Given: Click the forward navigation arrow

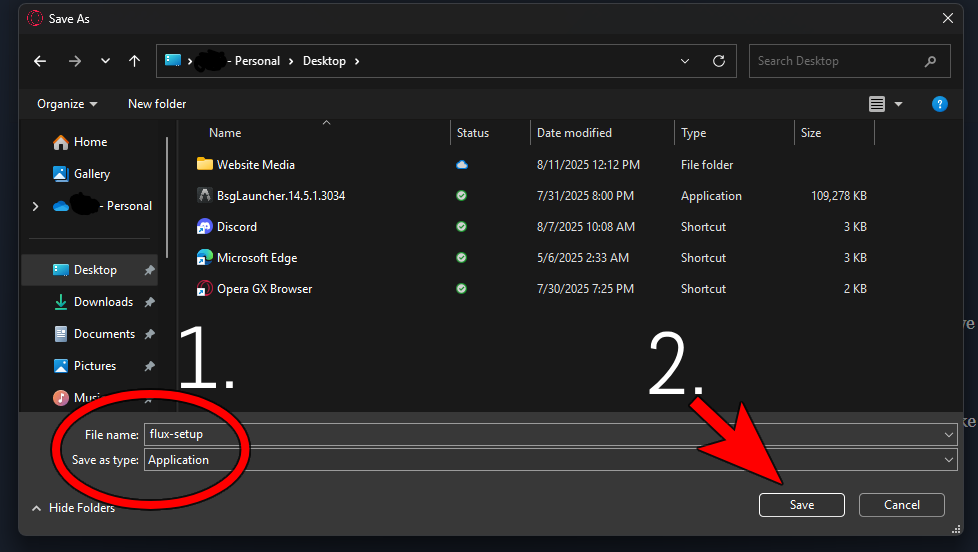Looking at the screenshot, I should [x=75, y=61].
